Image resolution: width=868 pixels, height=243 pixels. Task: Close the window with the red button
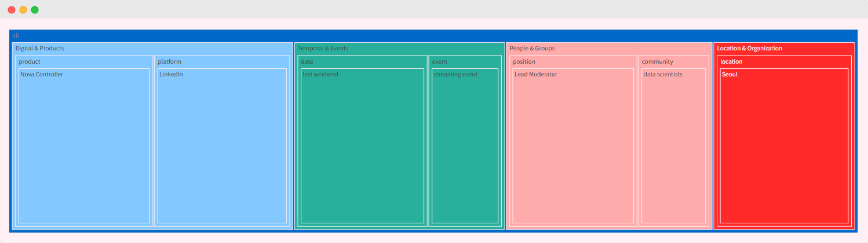point(12,10)
